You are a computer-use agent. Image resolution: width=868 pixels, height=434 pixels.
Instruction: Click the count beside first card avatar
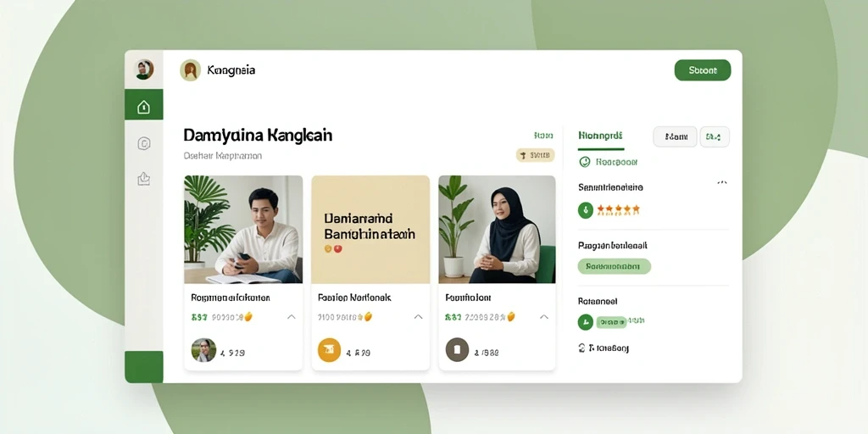232,352
